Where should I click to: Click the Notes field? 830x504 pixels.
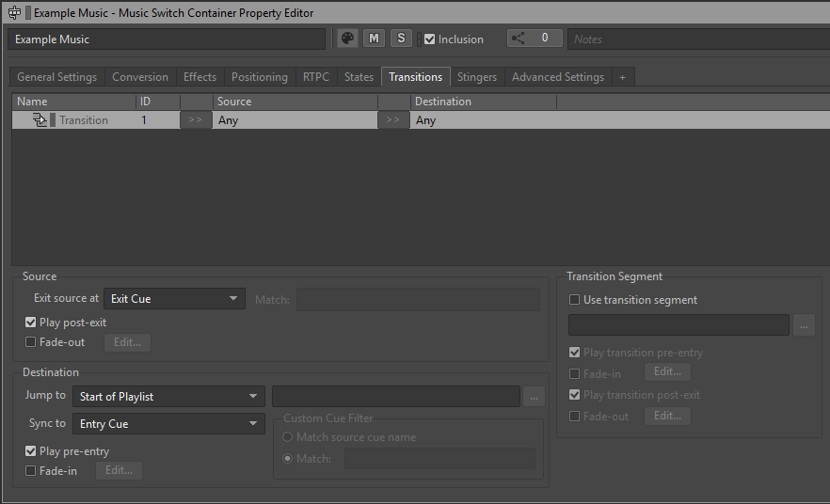tap(698, 39)
